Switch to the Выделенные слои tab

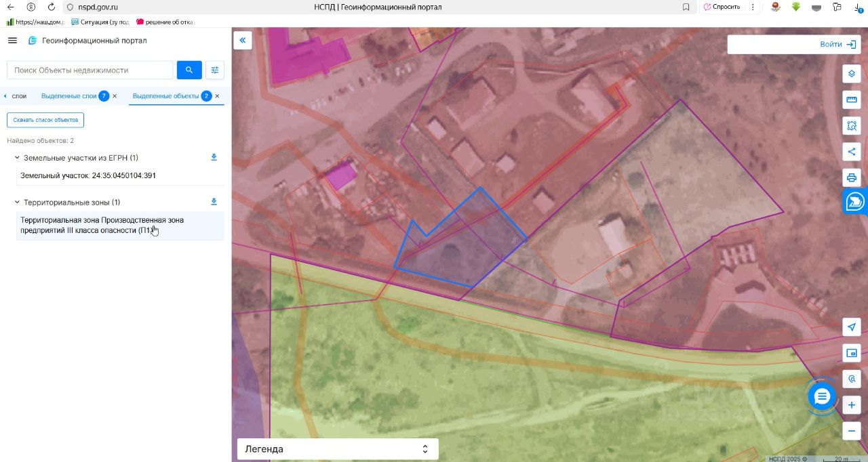(69, 96)
